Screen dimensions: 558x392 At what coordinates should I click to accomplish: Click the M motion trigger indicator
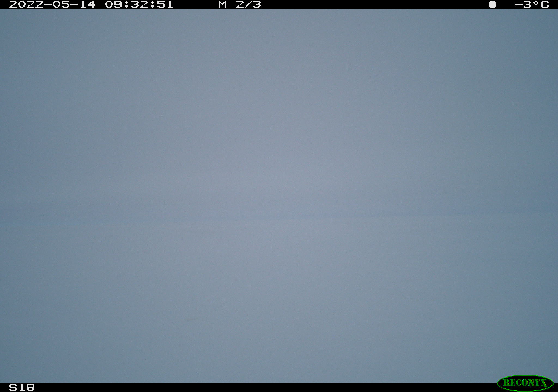click(x=222, y=4)
